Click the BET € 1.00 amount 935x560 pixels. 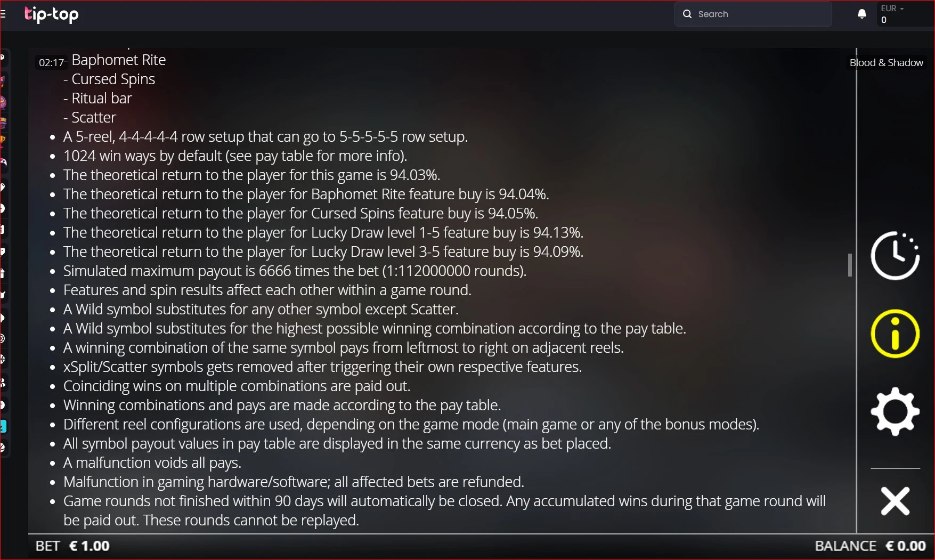pyautogui.click(x=72, y=546)
